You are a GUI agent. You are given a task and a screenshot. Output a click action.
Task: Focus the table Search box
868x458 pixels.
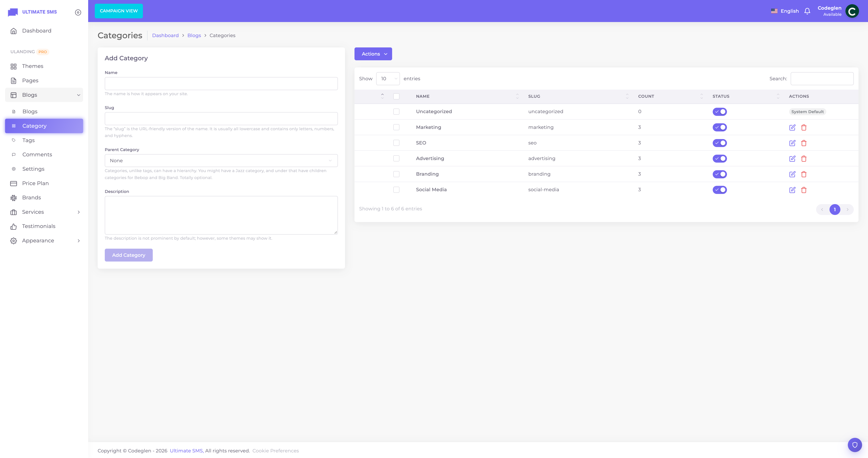[x=822, y=78]
